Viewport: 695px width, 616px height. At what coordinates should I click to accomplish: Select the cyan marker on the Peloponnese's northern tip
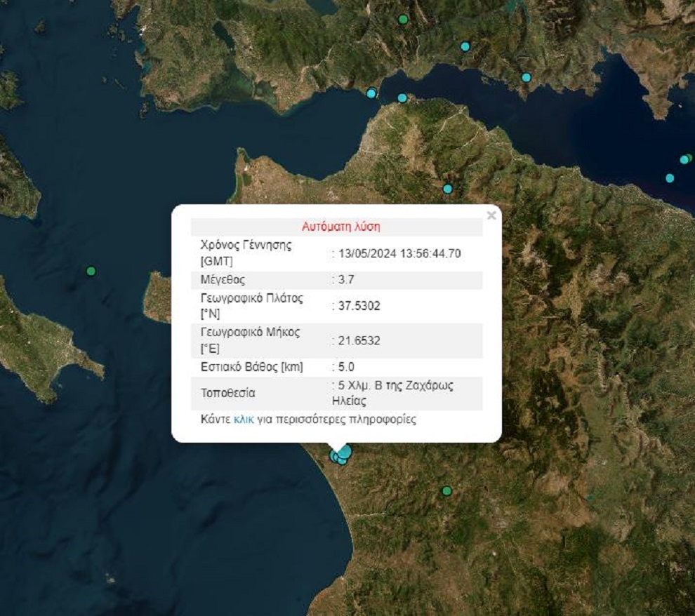pyautogui.click(x=402, y=98)
